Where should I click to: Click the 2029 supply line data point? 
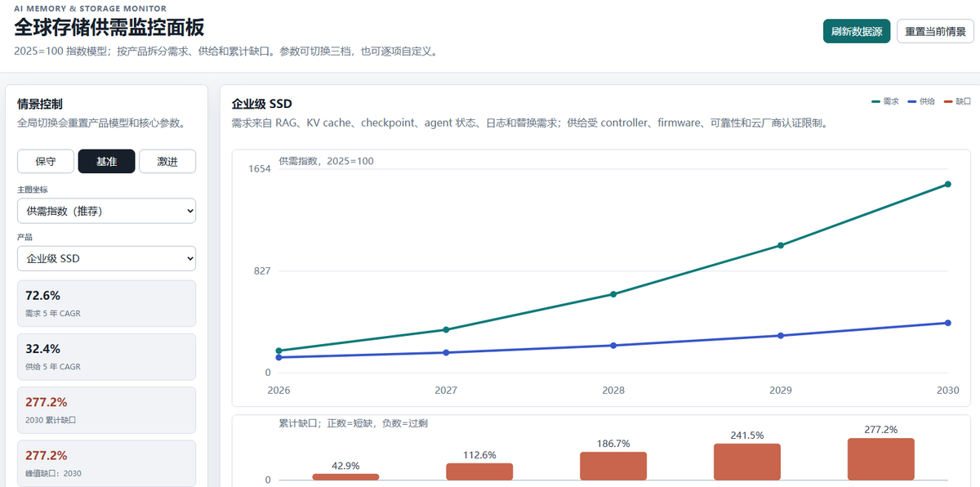781,336
